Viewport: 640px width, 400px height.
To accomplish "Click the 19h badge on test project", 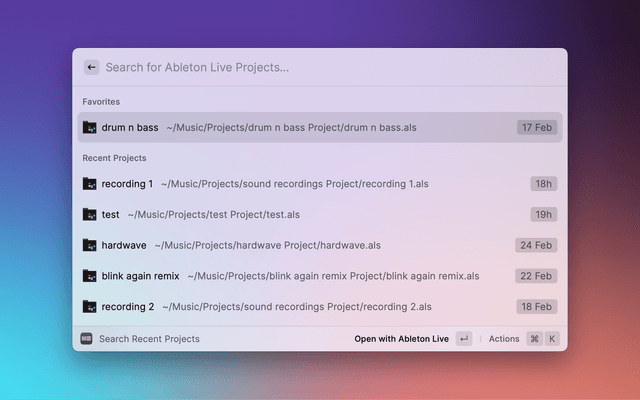I will click(543, 214).
